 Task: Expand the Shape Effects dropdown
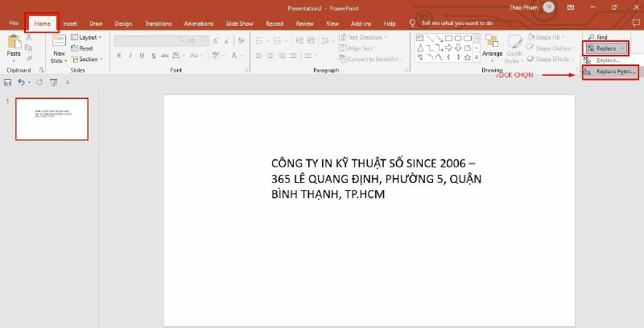[x=551, y=59]
